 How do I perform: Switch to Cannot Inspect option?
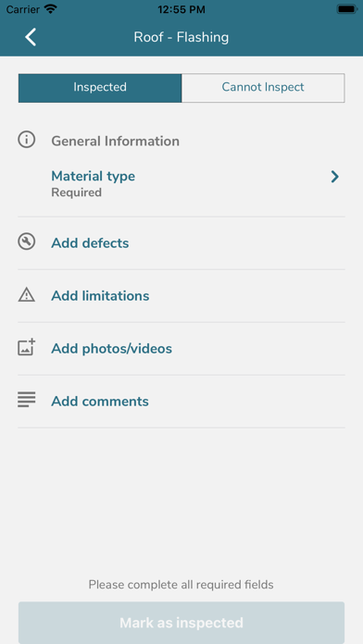pos(263,88)
